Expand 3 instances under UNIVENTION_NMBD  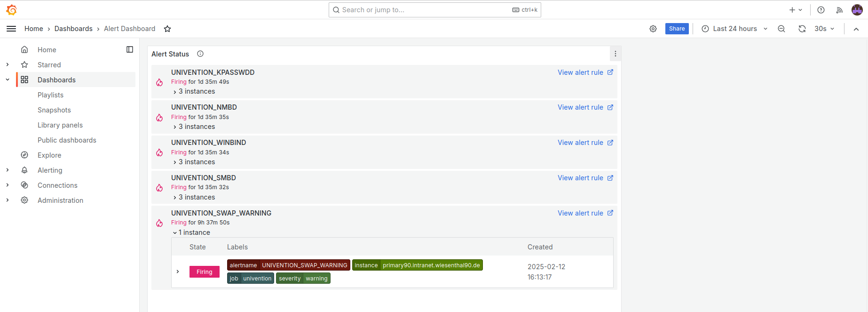[194, 127]
